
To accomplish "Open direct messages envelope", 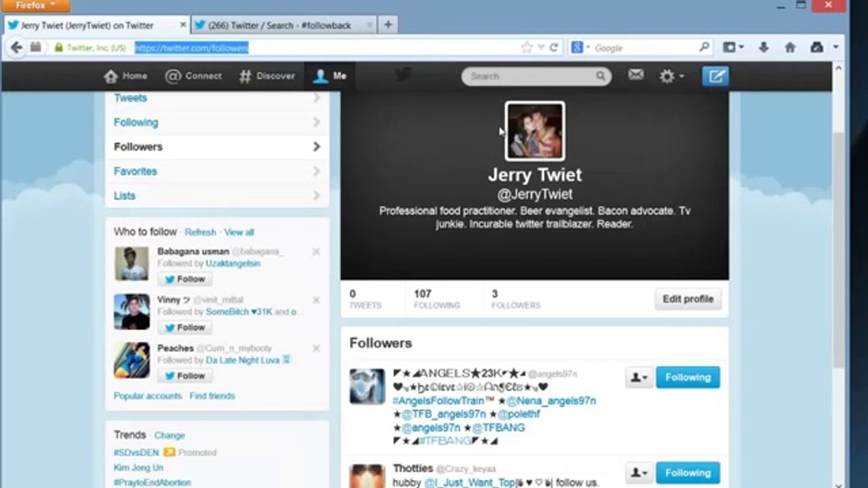I will [x=635, y=75].
